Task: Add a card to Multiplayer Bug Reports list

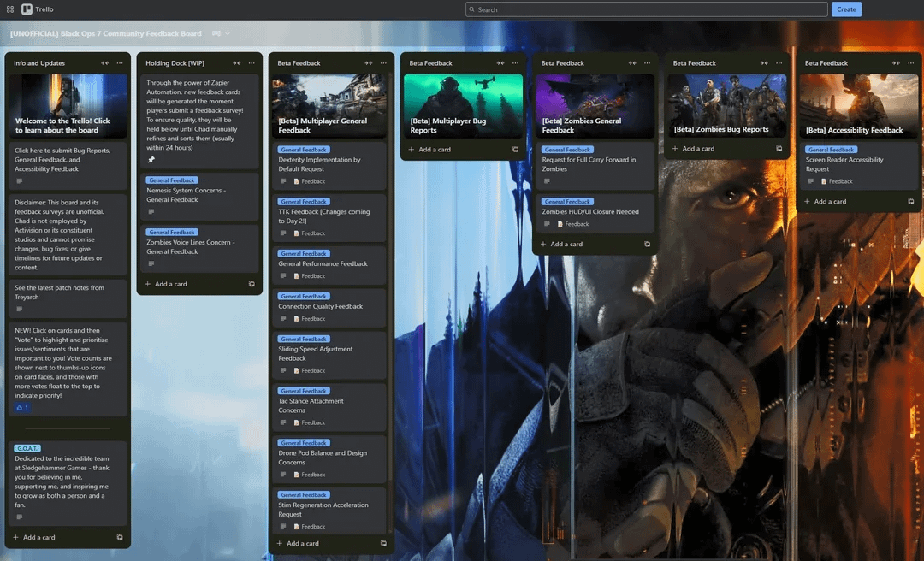Action: [435, 150]
